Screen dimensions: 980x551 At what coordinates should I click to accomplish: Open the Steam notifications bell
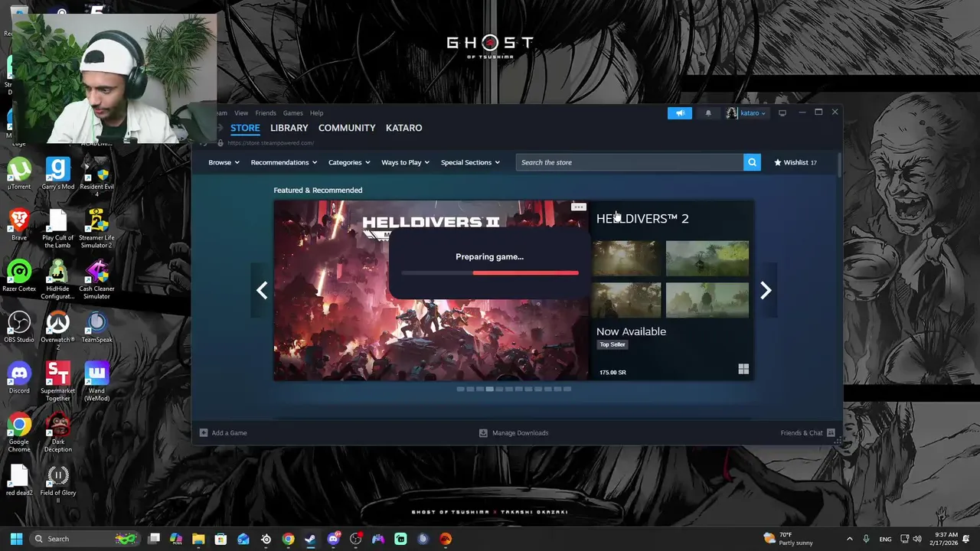point(708,113)
